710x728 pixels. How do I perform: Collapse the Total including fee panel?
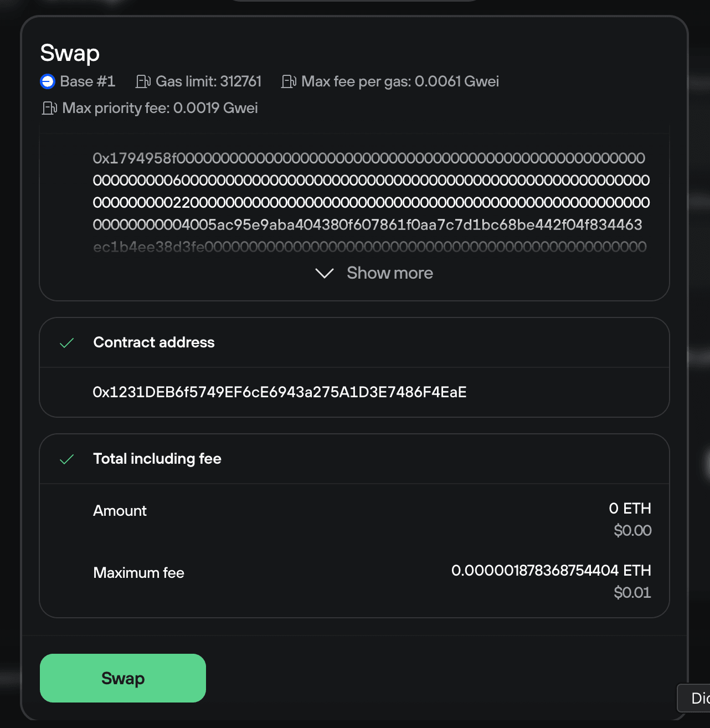[157, 459]
